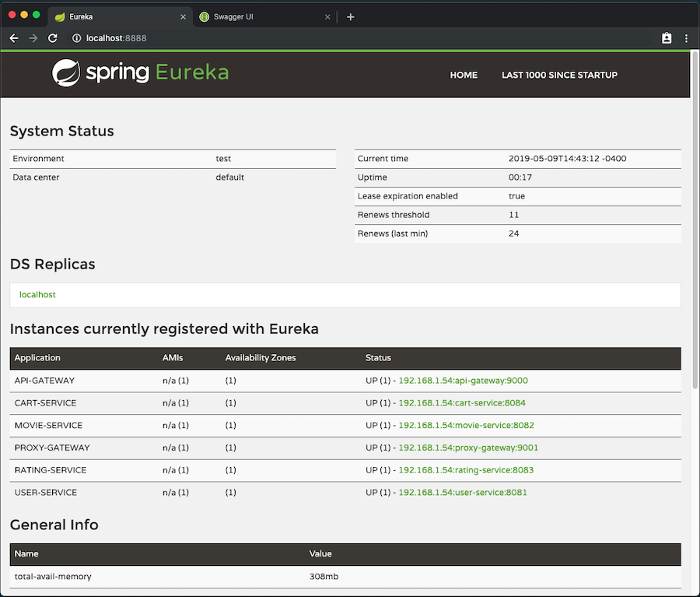Screen dimensions: 700x597
Task: Click the RATING-SERVICE application name
Action: pyautogui.click(x=51, y=470)
